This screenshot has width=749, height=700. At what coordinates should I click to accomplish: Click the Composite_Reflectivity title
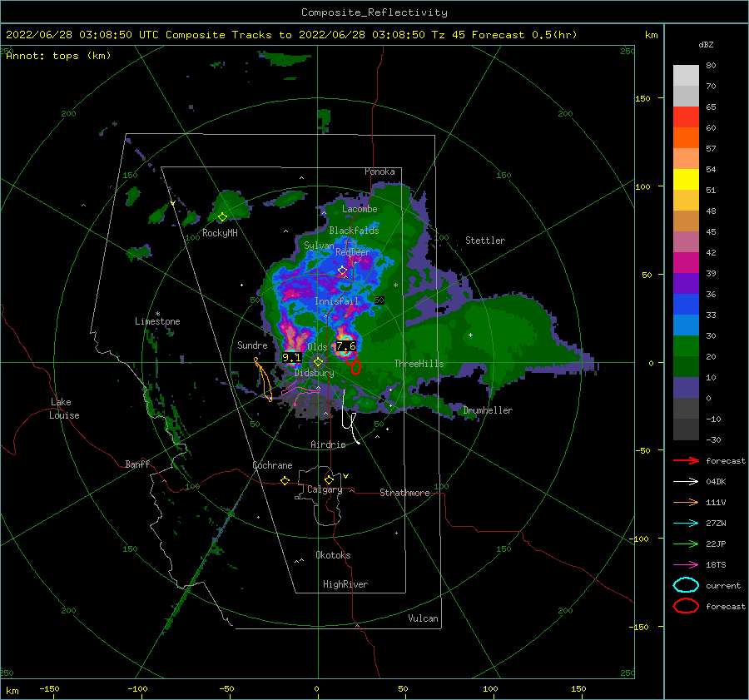click(374, 12)
